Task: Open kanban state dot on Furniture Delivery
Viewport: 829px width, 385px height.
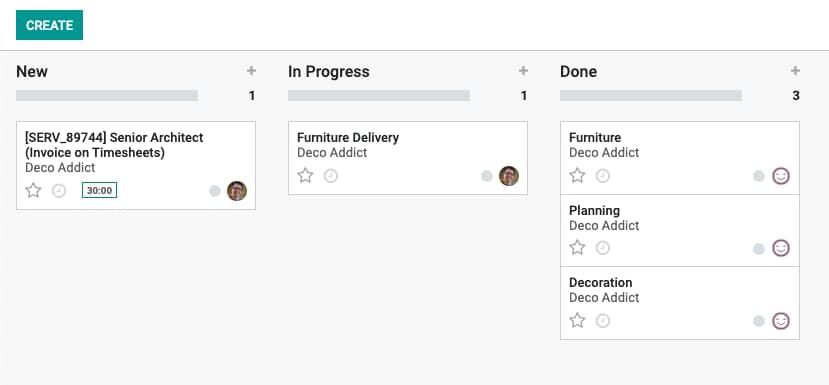Action: (487, 176)
